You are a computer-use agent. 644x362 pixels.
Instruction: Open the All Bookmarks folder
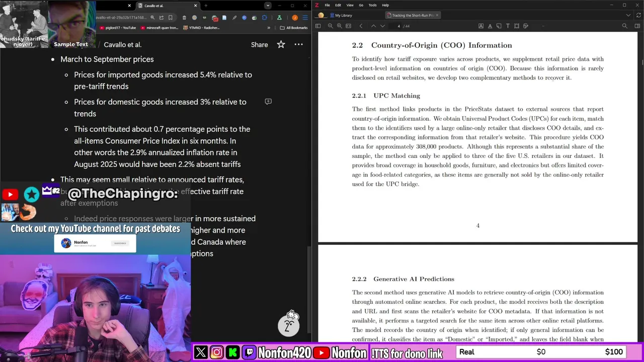(294, 28)
